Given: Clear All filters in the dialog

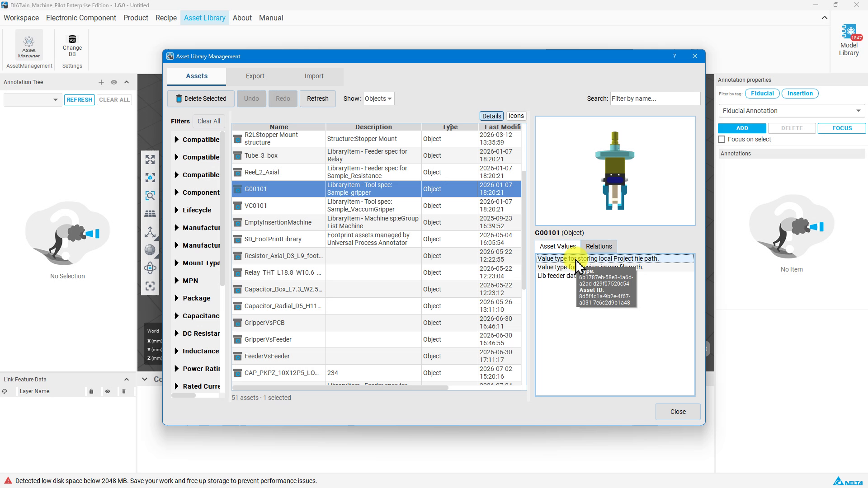Looking at the screenshot, I should [209, 121].
